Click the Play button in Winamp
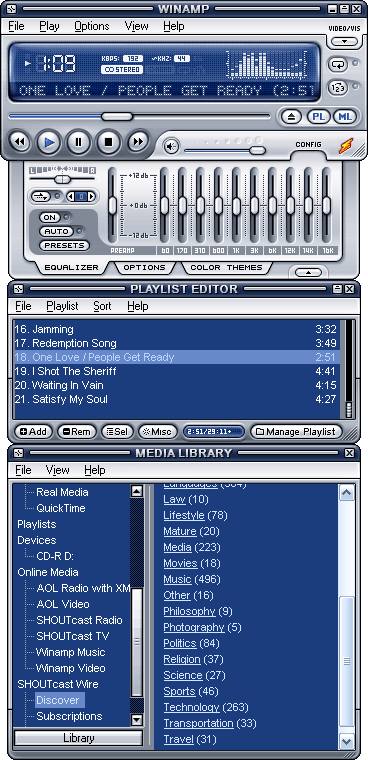 (49, 142)
